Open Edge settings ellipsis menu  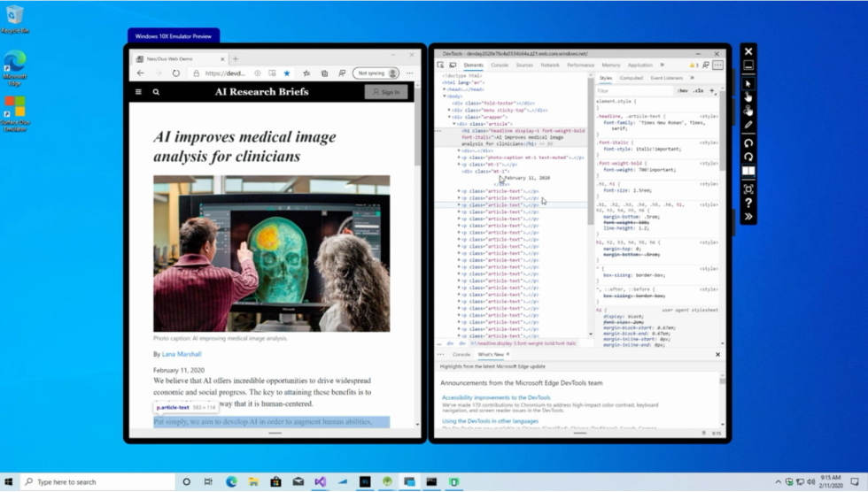pyautogui.click(x=409, y=73)
